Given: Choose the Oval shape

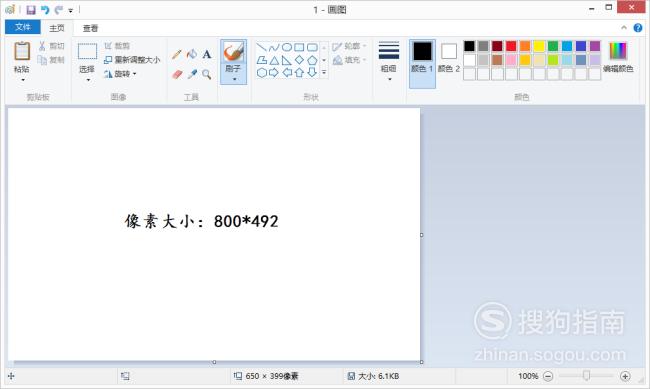Looking at the screenshot, I should tap(287, 47).
